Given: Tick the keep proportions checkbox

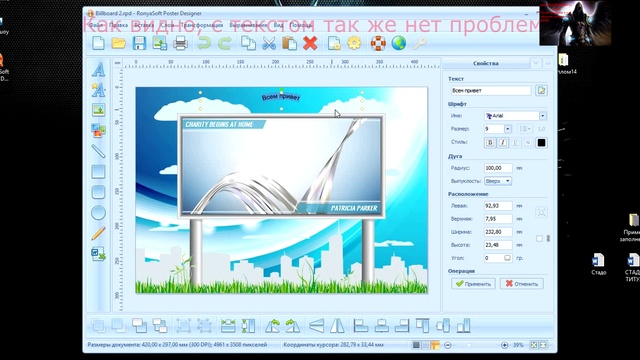Looking at the screenshot, I should pos(539,238).
